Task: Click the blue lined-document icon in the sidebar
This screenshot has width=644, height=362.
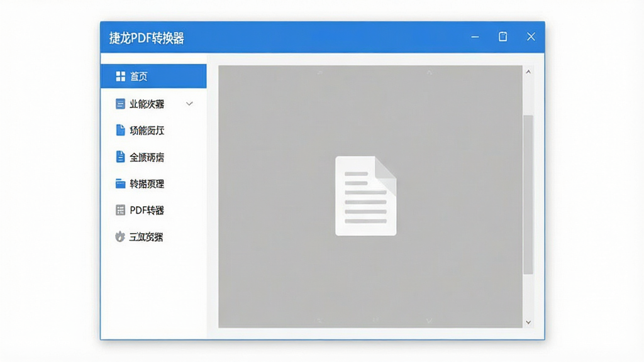Action: click(x=120, y=156)
